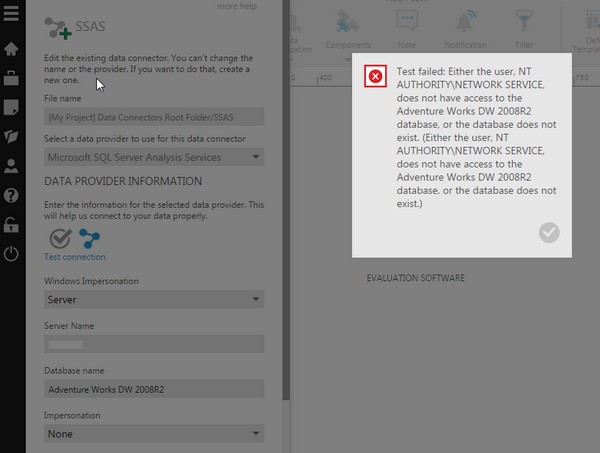
Task: Click the blue test connection node icon
Action: point(90,238)
